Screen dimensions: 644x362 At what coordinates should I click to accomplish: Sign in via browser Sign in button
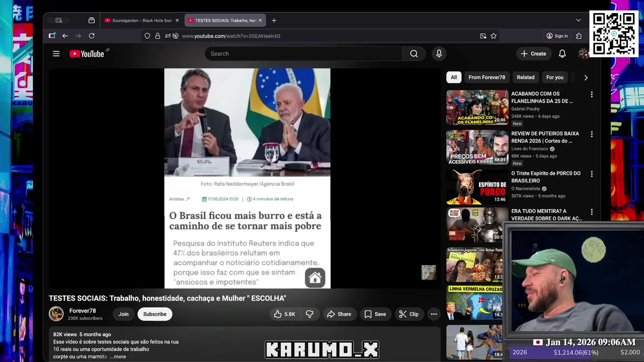click(x=557, y=36)
